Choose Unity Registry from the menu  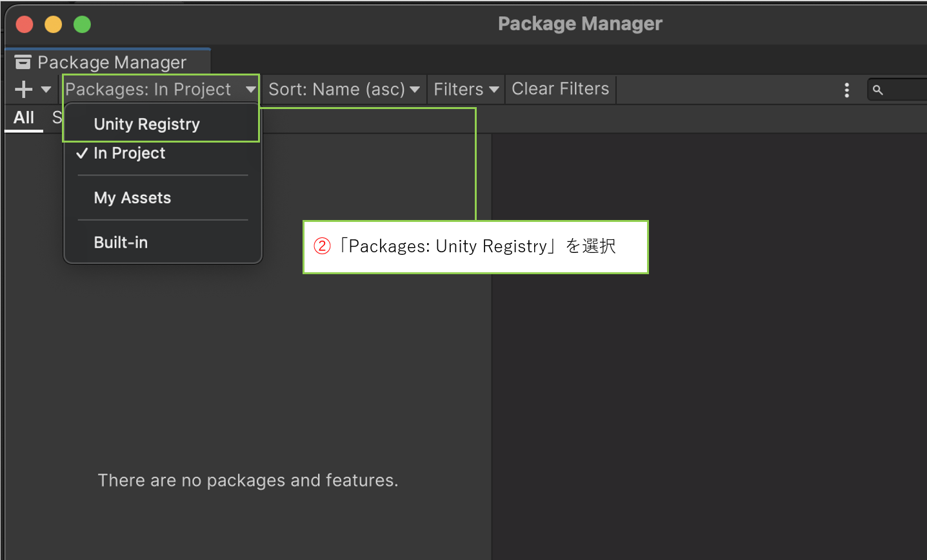click(x=147, y=124)
